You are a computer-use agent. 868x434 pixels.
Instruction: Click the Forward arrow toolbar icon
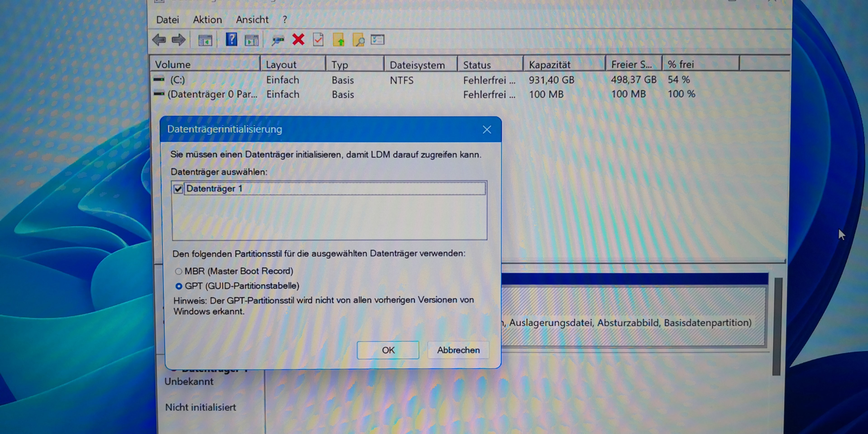(179, 40)
